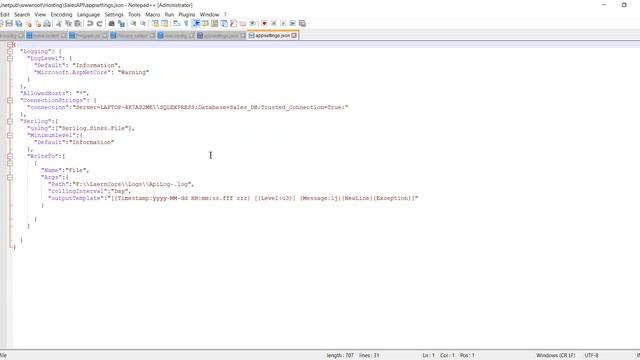
Task: Start macro recording with the red Record icon
Action: click(264, 24)
